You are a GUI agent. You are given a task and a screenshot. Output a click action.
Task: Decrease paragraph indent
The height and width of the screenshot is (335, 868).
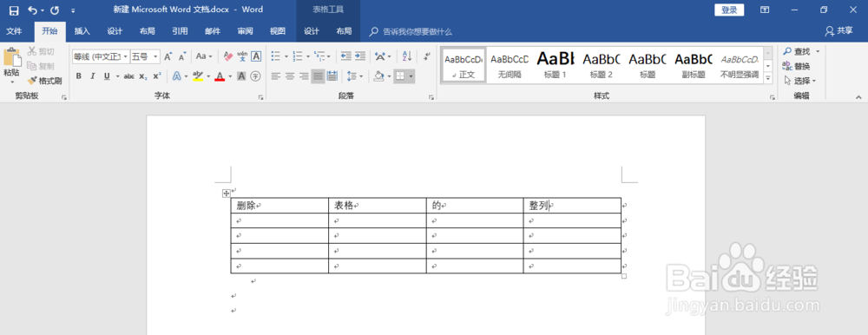click(346, 56)
